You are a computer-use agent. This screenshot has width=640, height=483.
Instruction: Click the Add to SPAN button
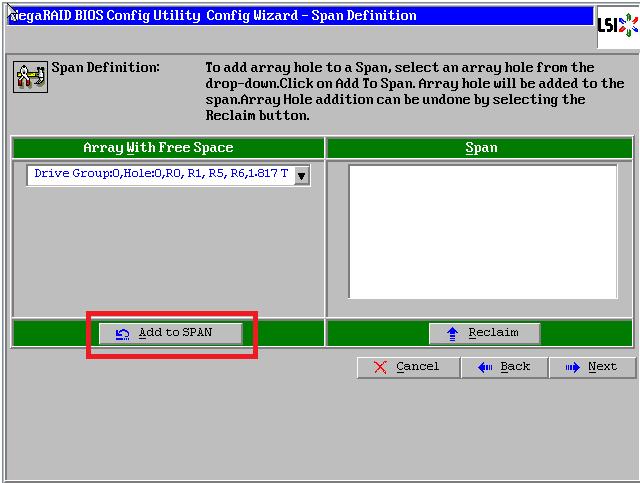[171, 333]
